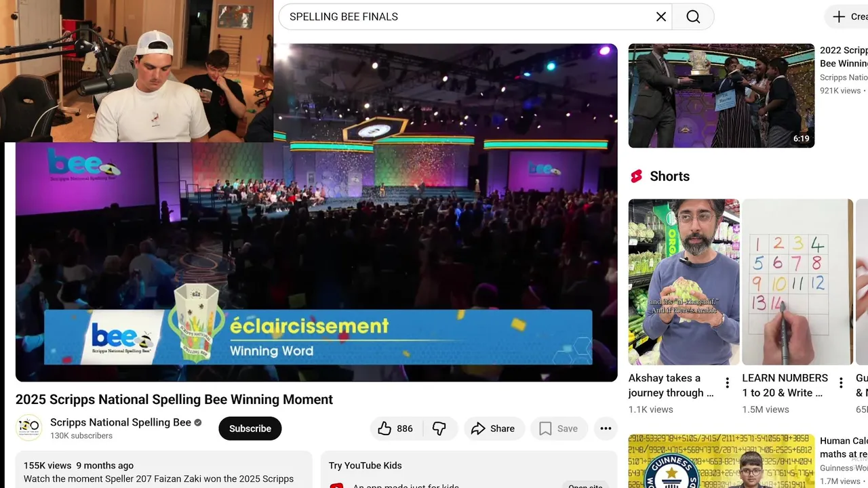The width and height of the screenshot is (868, 488).
Task: Click the Shorts section heading text
Action: 669,176
